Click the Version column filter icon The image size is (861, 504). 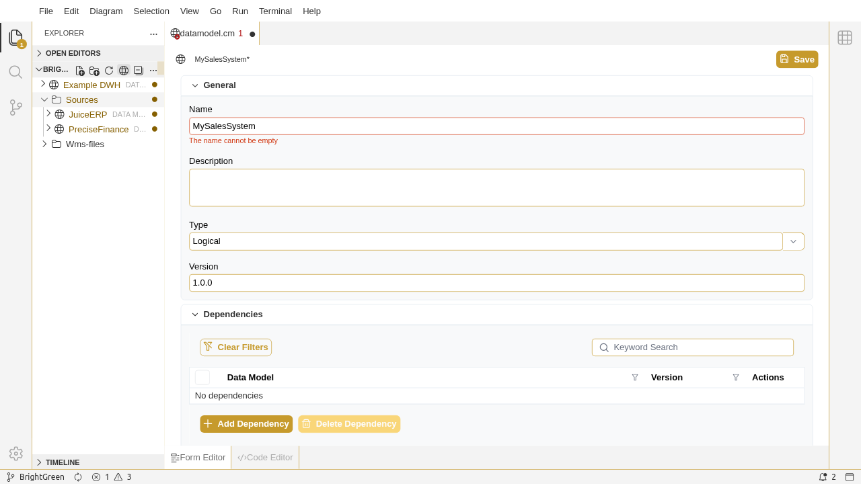pyautogui.click(x=736, y=378)
